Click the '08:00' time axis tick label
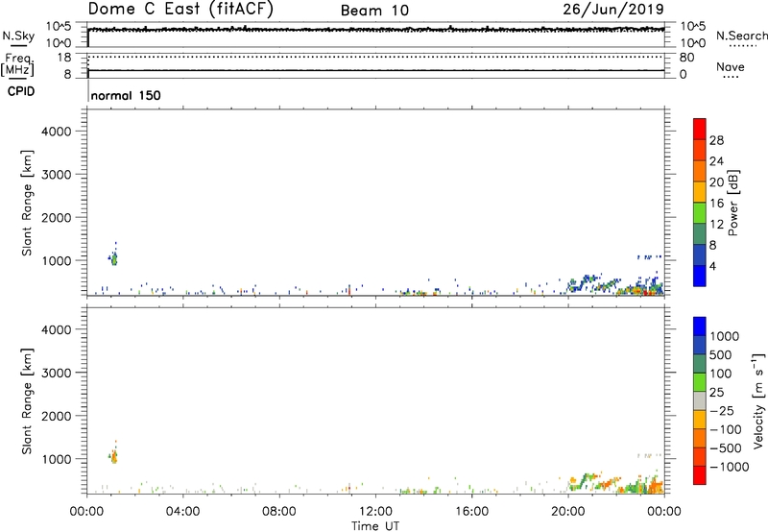This screenshot has height=532, width=768. 279,512
